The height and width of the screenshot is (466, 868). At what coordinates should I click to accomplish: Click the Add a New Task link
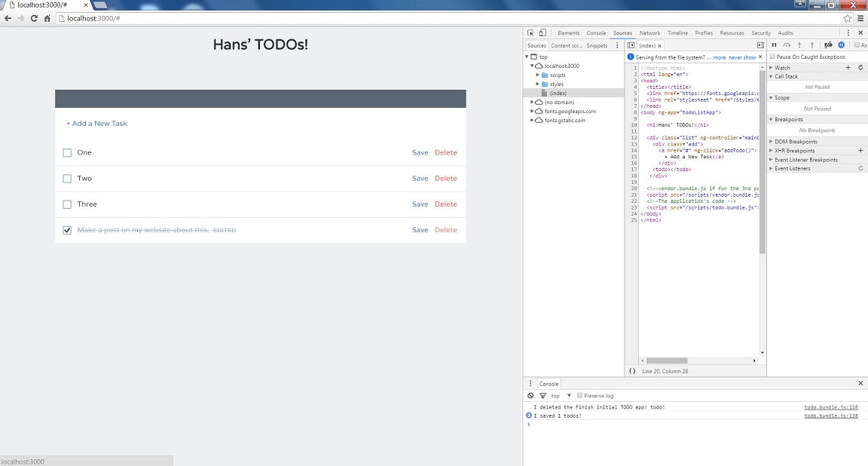click(x=96, y=124)
